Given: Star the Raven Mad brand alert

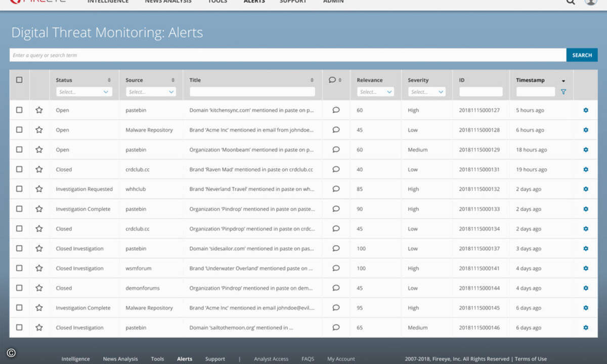Looking at the screenshot, I should [39, 169].
